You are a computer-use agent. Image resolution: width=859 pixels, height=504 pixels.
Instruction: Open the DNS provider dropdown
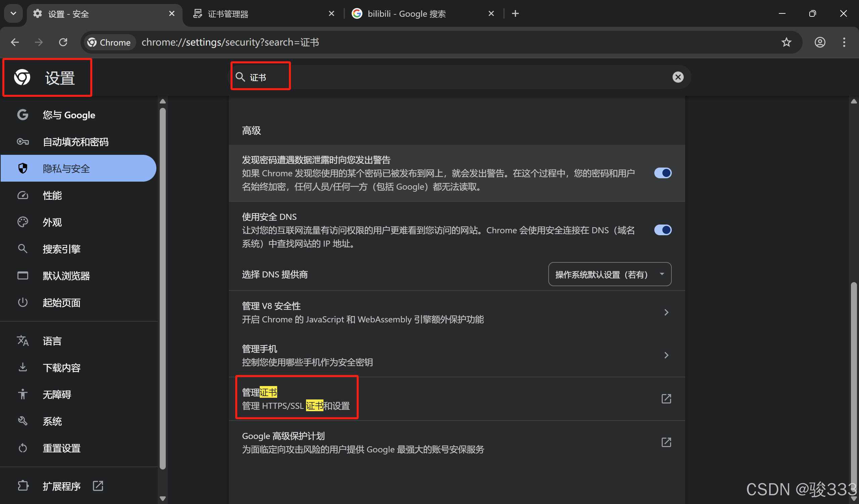tap(609, 274)
